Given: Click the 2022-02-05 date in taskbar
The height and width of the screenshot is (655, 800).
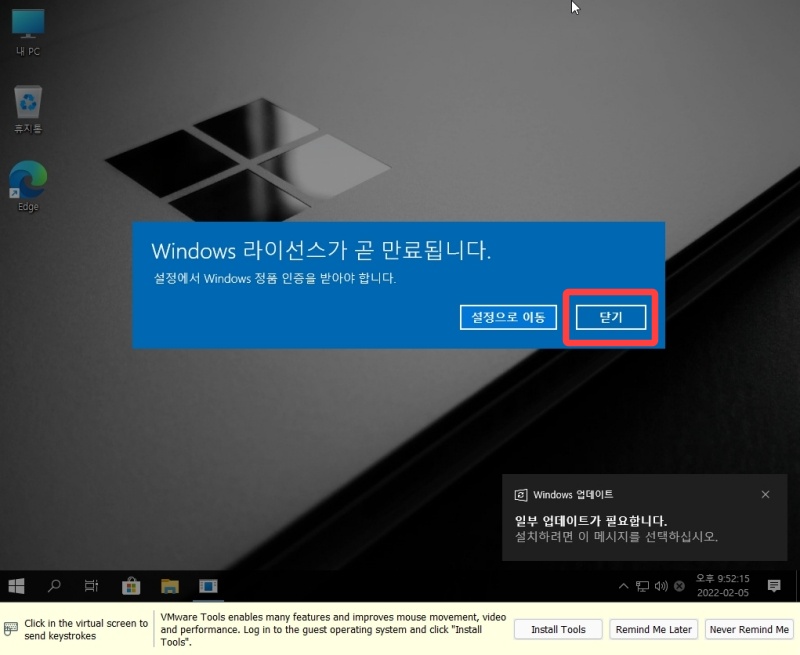Looking at the screenshot, I should (723, 593).
